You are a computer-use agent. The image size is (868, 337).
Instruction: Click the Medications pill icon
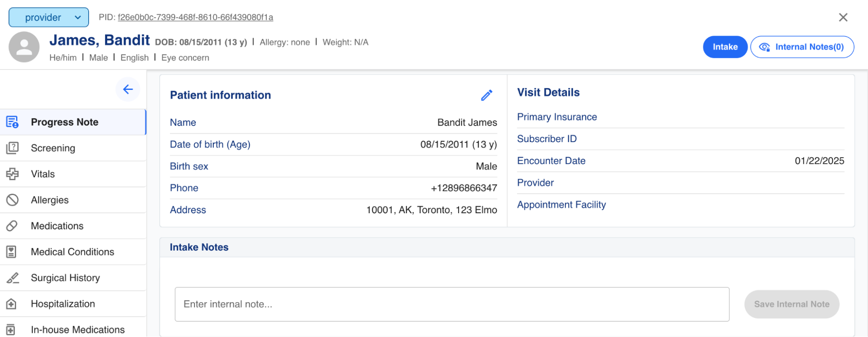(x=12, y=226)
